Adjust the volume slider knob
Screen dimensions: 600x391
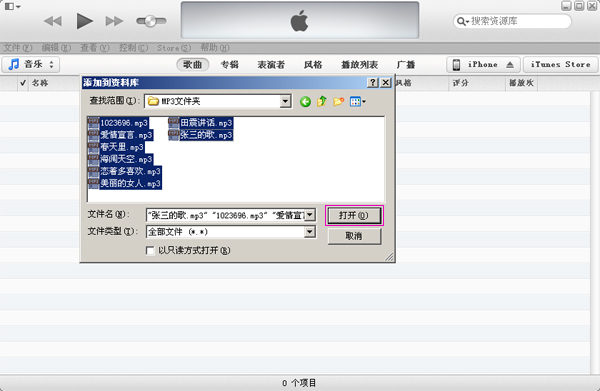pos(150,21)
